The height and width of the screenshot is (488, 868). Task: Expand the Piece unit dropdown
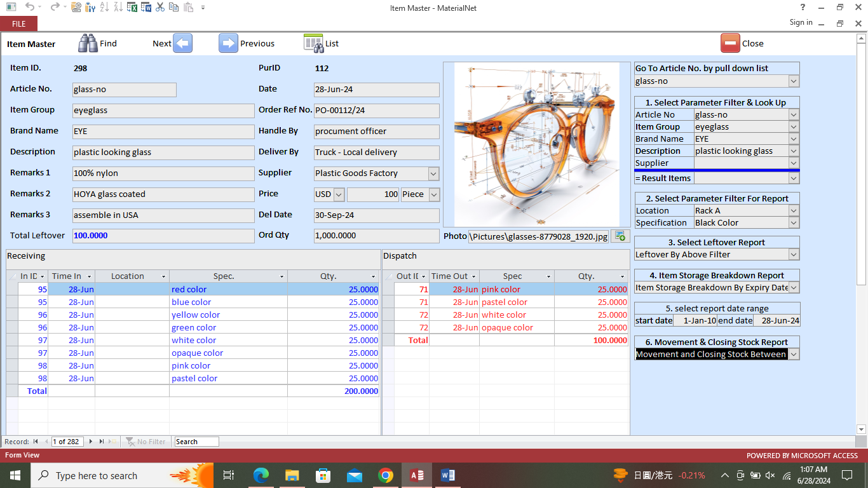434,194
